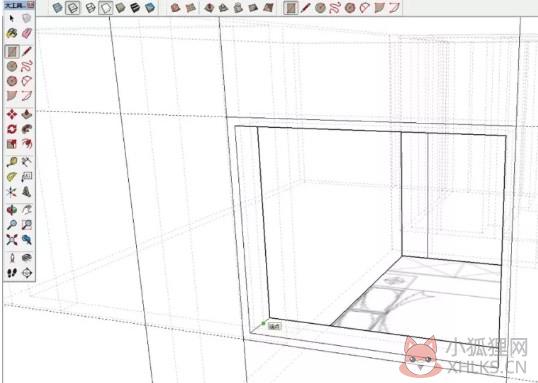This screenshot has height=383, width=538.
Task: Select the Zoom magnifier tool
Action: [12, 224]
